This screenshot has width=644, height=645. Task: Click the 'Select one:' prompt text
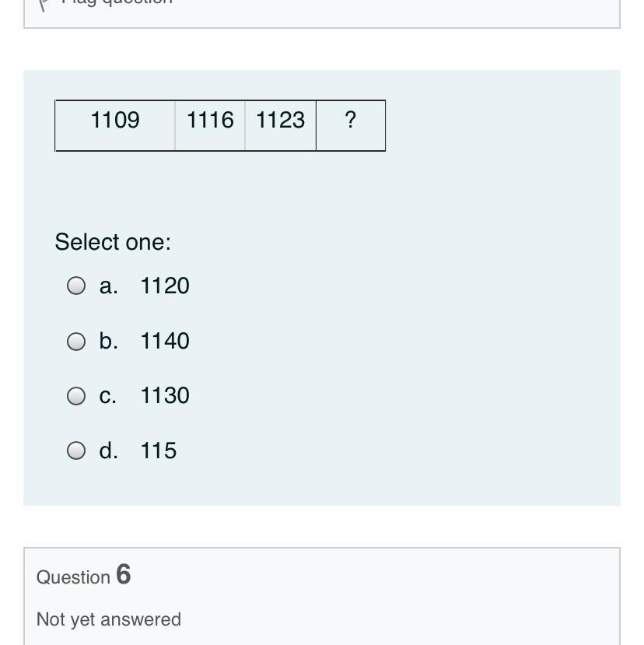[113, 242]
